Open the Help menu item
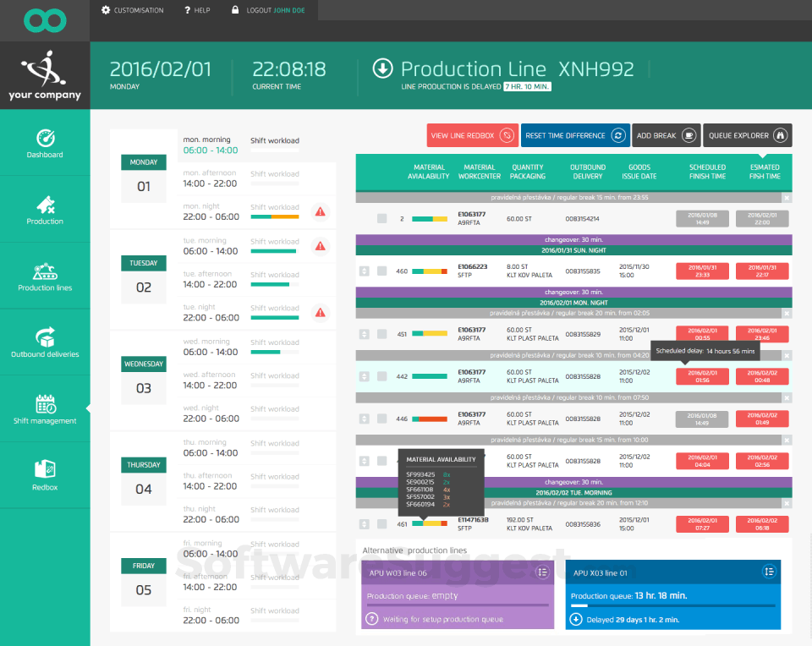 (x=197, y=10)
